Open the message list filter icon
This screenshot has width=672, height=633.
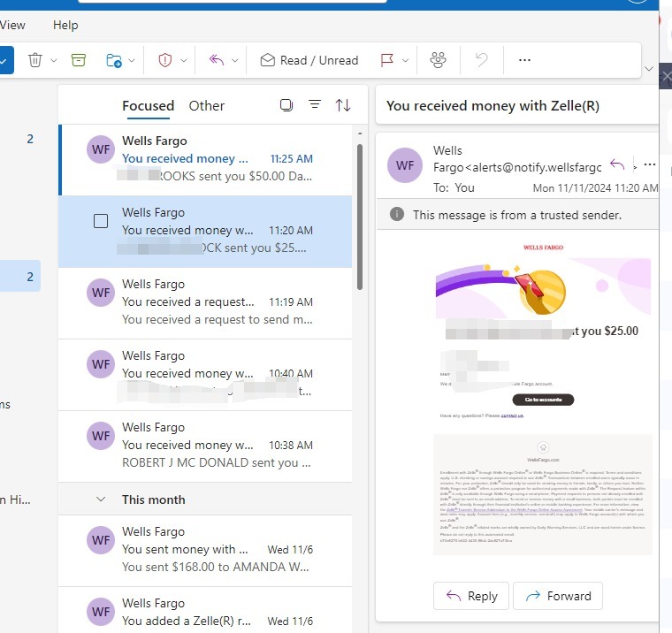coord(315,104)
